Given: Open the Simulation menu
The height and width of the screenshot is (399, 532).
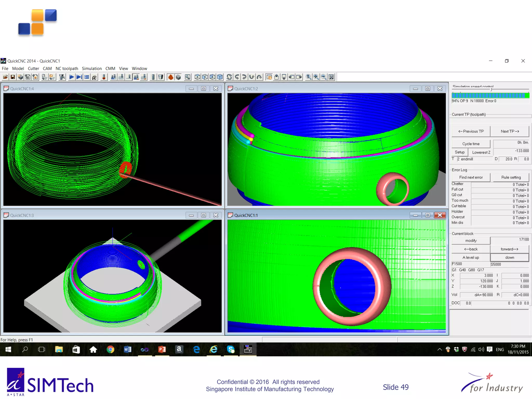Looking at the screenshot, I should (x=92, y=69).
